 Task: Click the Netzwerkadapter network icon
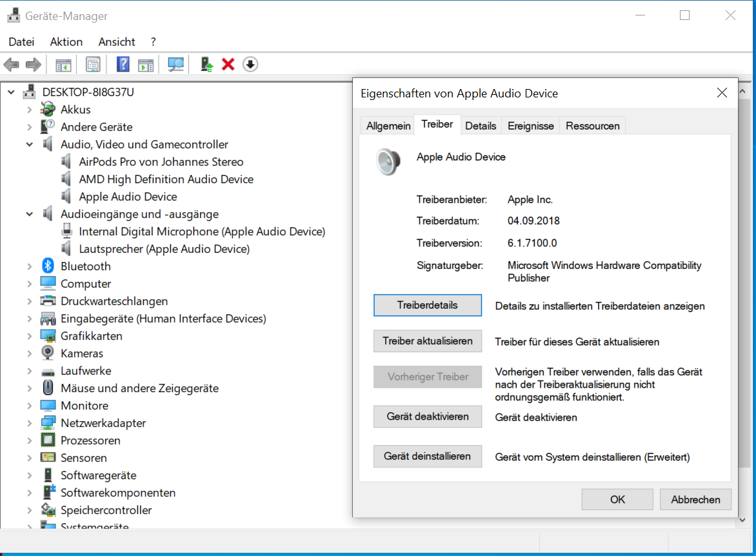pyautogui.click(x=48, y=422)
